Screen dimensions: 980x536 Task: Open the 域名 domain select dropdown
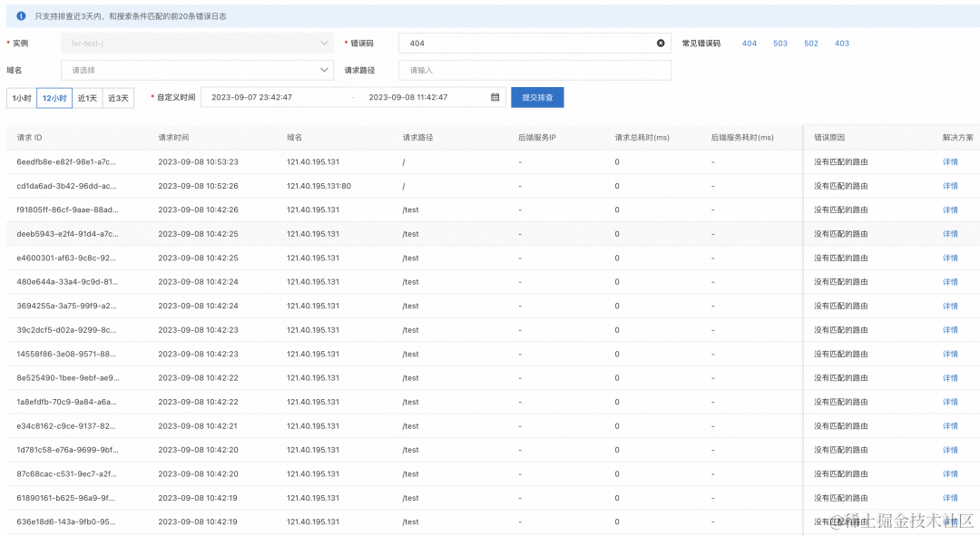198,70
